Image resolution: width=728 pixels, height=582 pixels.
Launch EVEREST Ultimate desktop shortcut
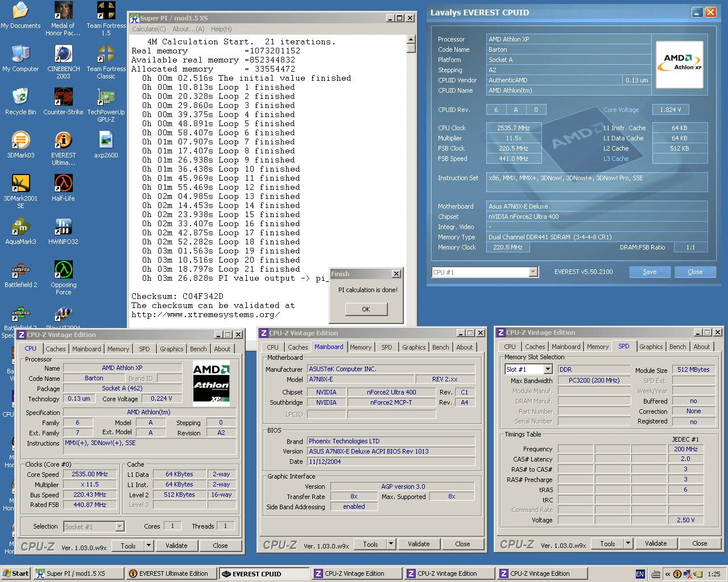[x=63, y=149]
